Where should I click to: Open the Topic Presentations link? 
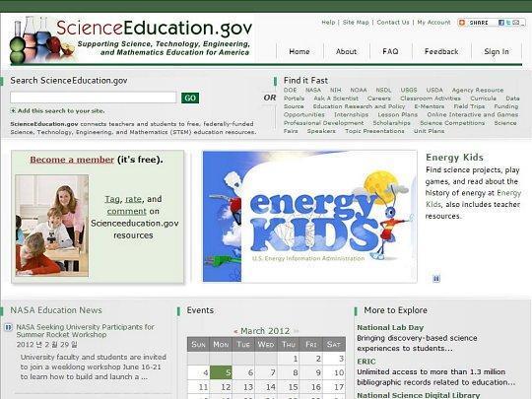coord(374,131)
